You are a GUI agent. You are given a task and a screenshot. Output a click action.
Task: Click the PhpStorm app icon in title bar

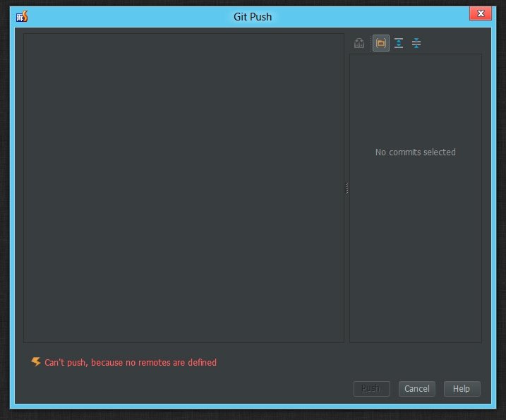click(x=22, y=16)
